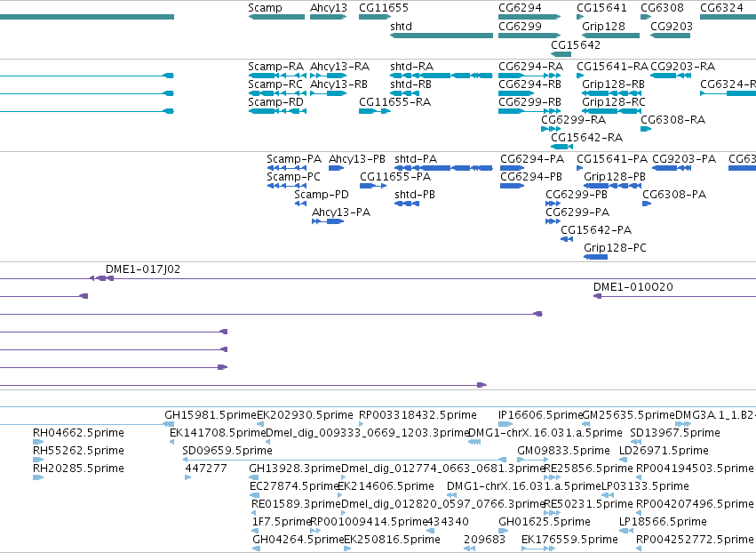The height and width of the screenshot is (553, 756).
Task: Select transcript label Scamp-RC
Action: [275, 84]
